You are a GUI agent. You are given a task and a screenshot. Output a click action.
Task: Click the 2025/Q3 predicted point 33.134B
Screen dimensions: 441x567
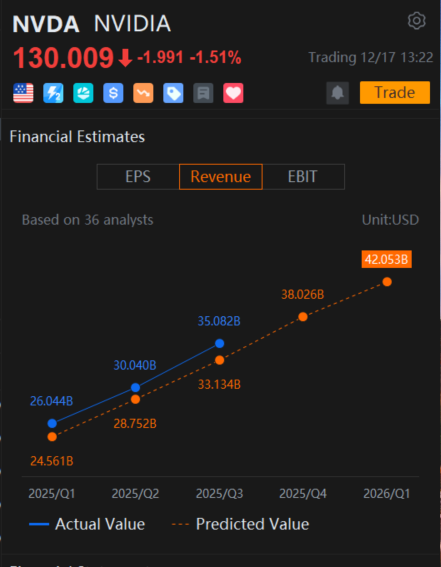click(x=219, y=360)
